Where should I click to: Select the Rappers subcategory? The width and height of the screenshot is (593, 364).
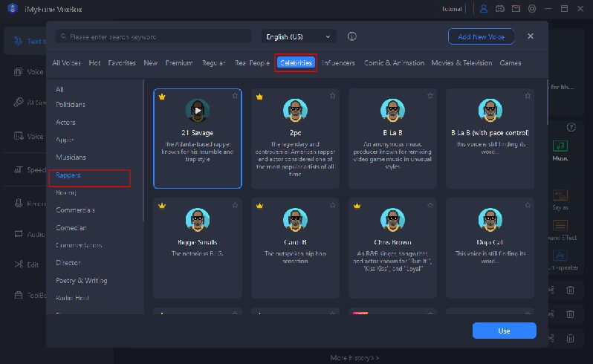click(x=68, y=175)
